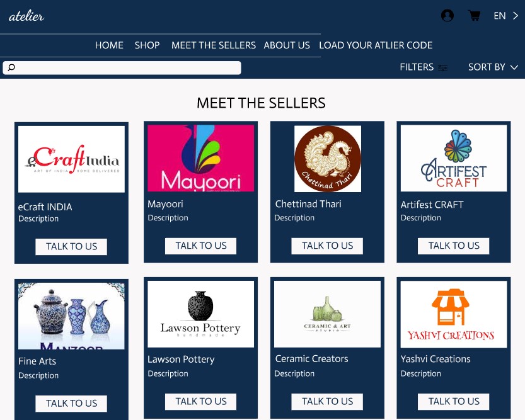Go to the HOME menu item
Viewport: 525px width, 420px height.
(109, 45)
